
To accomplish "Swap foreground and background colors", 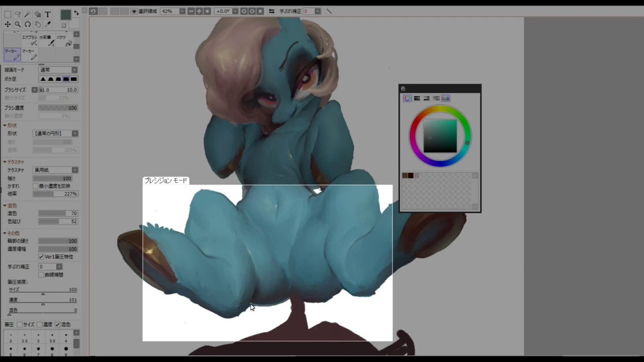I will [76, 13].
